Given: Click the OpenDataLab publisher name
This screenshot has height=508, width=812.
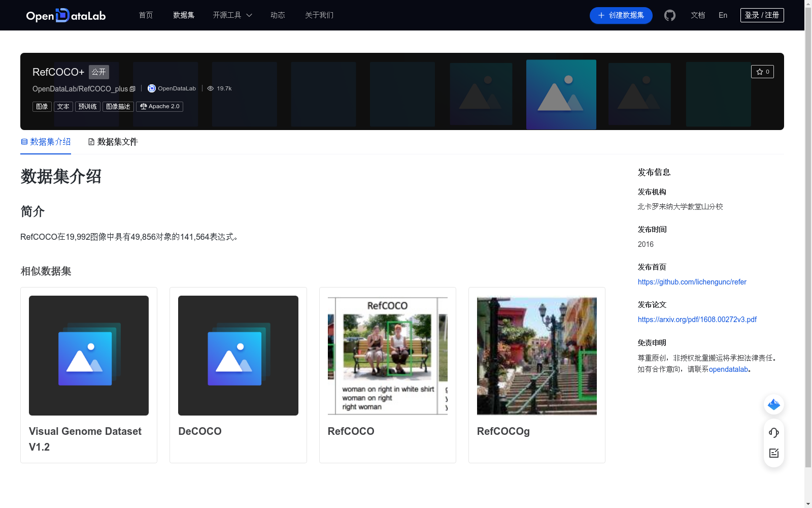Looking at the screenshot, I should coord(177,88).
